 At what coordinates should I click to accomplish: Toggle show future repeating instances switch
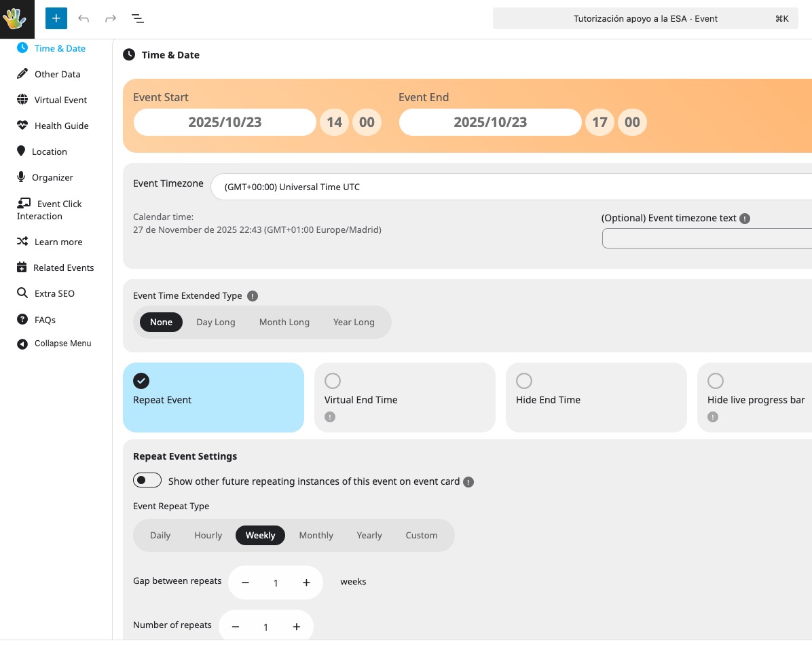coord(147,481)
